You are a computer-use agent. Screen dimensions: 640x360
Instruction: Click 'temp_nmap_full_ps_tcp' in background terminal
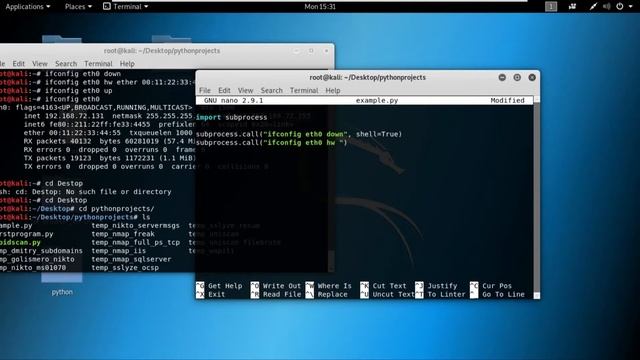point(136,242)
